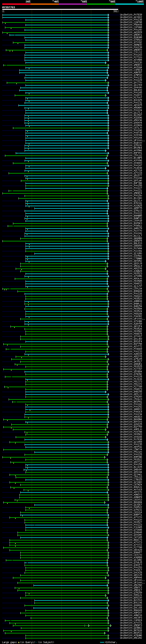Click the query name AV397763
The height and width of the screenshot is (644, 146).
point(8,7)
